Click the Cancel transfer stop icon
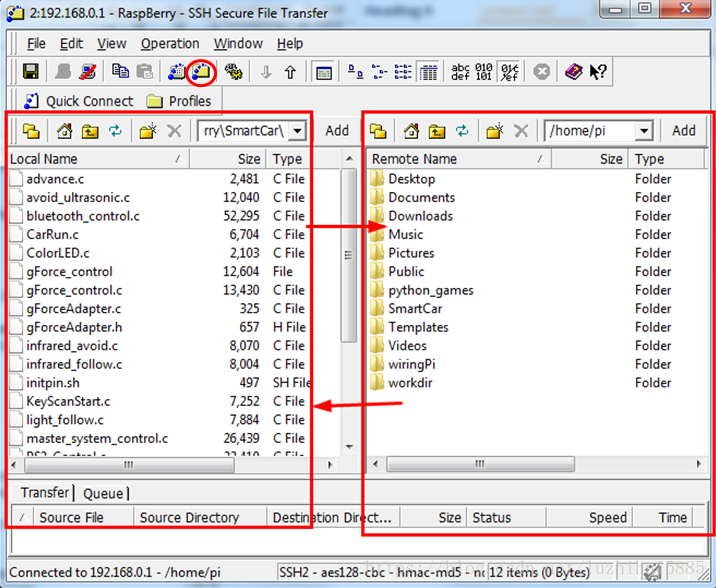The width and height of the screenshot is (716, 588). pos(542,72)
